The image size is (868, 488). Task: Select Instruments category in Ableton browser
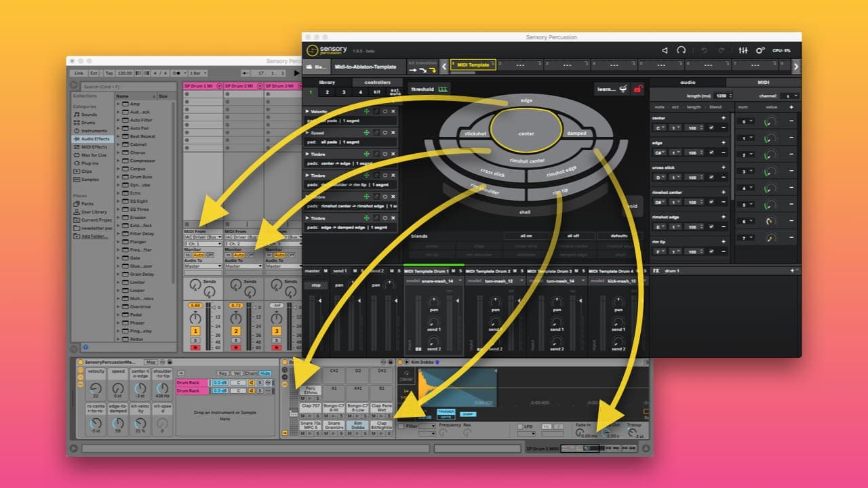(94, 131)
